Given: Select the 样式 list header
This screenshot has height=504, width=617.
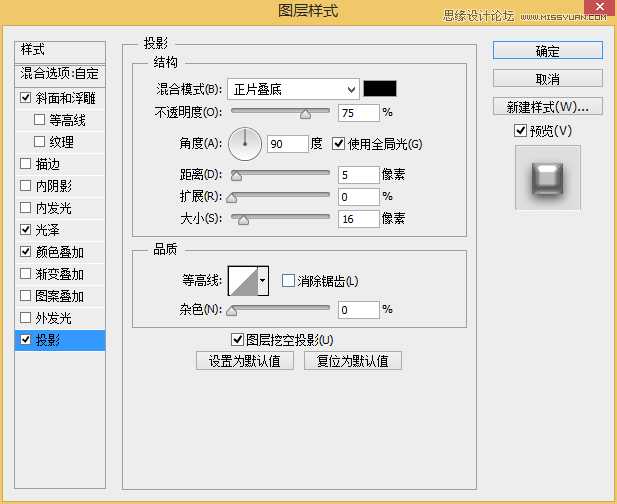Looking at the screenshot, I should (60, 50).
